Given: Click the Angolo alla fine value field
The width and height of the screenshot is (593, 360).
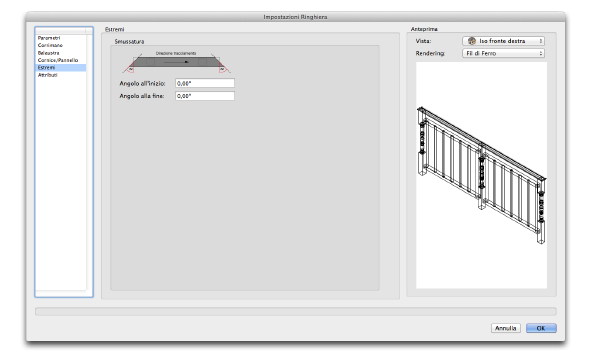Looking at the screenshot, I should [x=205, y=96].
